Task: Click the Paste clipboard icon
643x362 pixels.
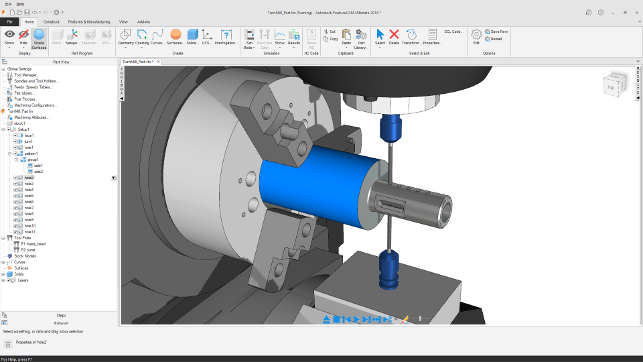Action: tap(347, 34)
